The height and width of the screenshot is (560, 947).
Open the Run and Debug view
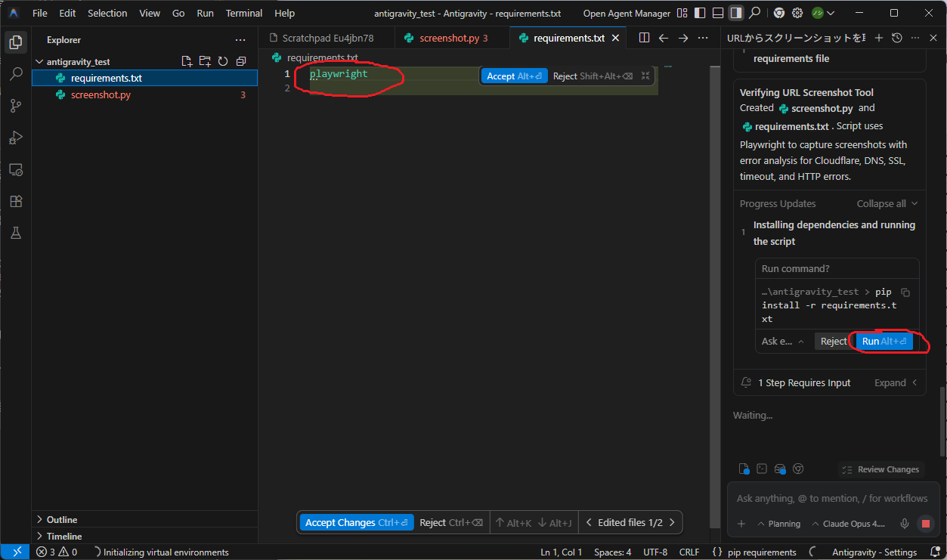(x=15, y=138)
